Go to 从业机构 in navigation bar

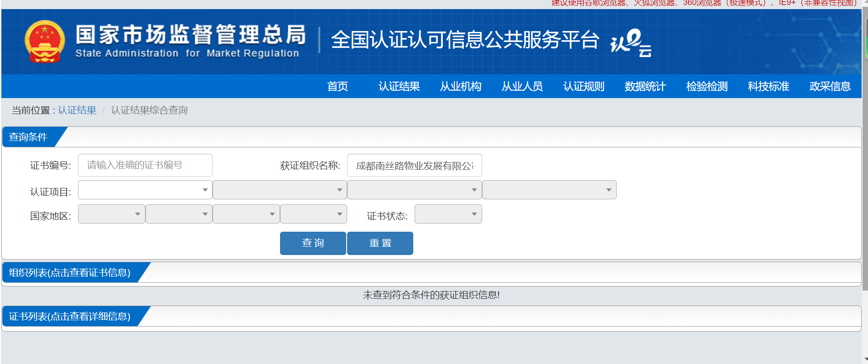tap(461, 86)
